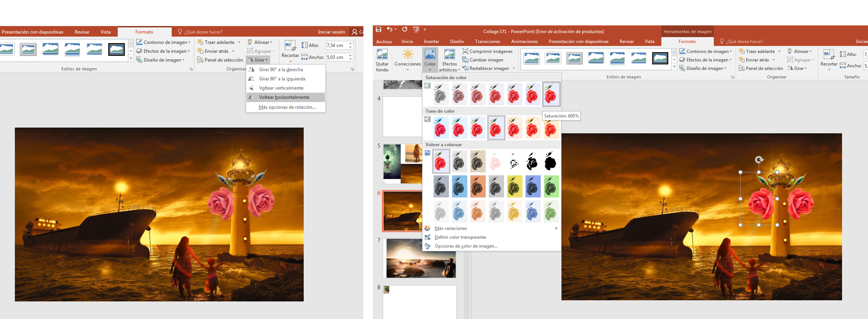Select slide 6 thumbnail
The width and height of the screenshot is (868, 319).
(x=403, y=211)
